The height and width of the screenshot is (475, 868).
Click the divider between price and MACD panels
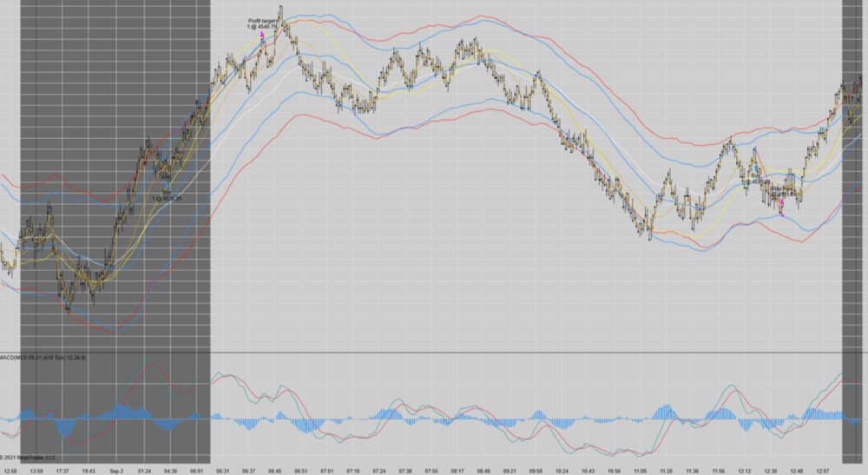point(434,353)
